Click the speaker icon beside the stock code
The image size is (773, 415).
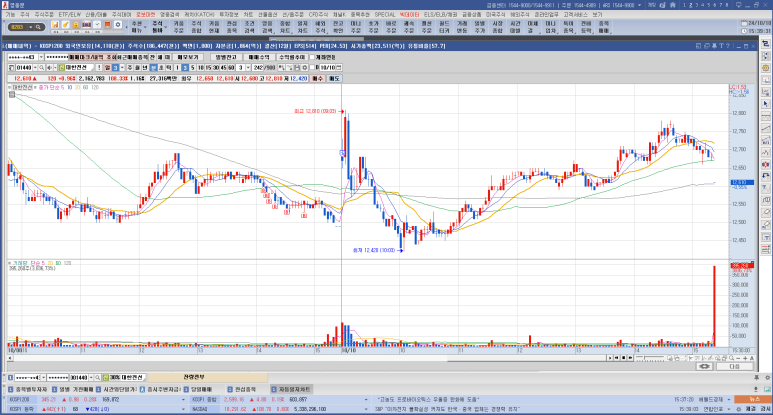coord(49,68)
